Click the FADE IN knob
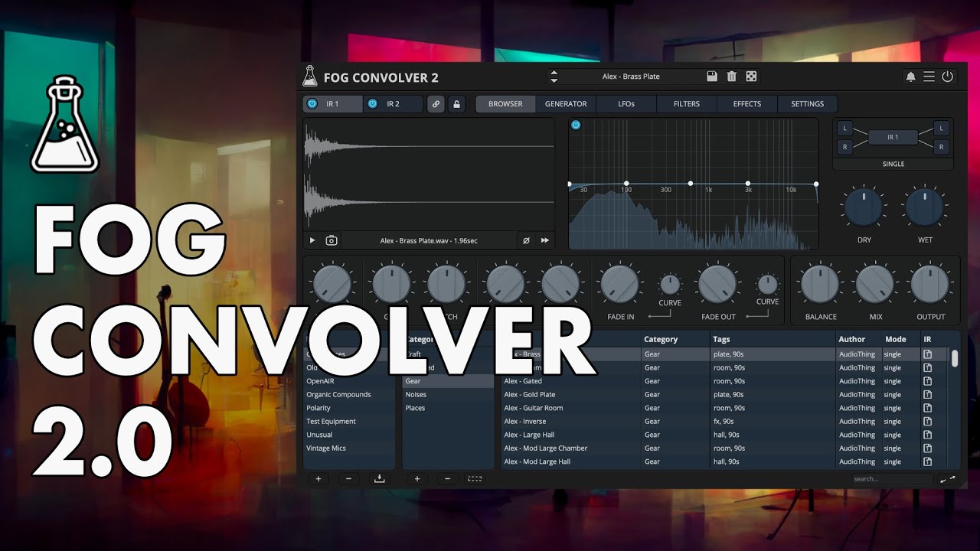 coord(620,285)
